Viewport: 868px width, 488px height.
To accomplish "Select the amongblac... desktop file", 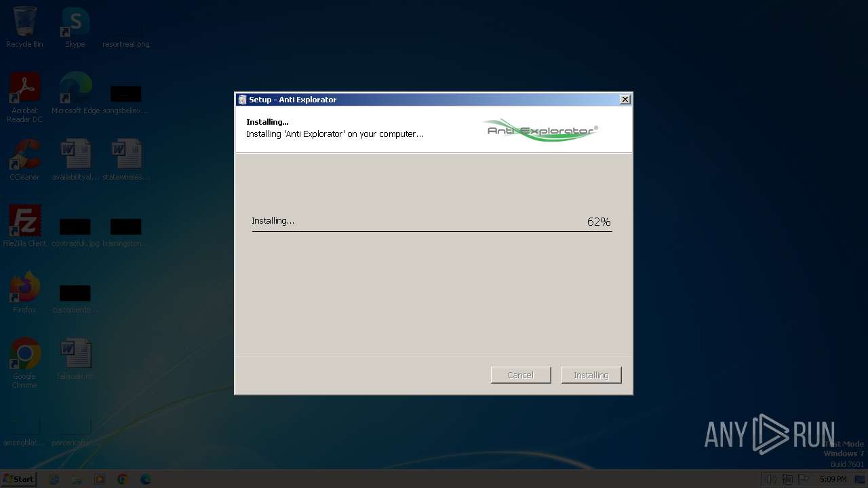I will [24, 432].
